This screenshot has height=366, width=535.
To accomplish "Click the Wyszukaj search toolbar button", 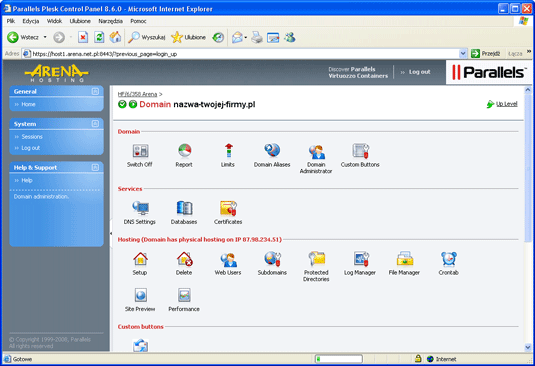I will pos(147,37).
